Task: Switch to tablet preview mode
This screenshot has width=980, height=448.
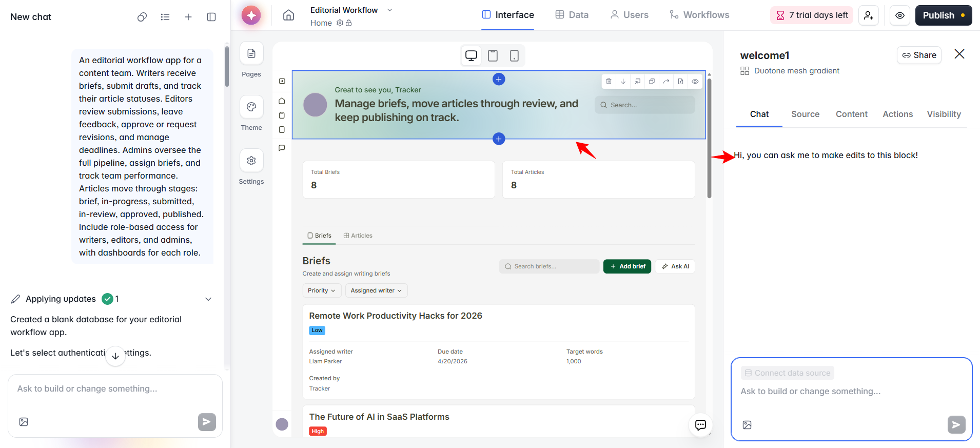Action: click(x=493, y=55)
